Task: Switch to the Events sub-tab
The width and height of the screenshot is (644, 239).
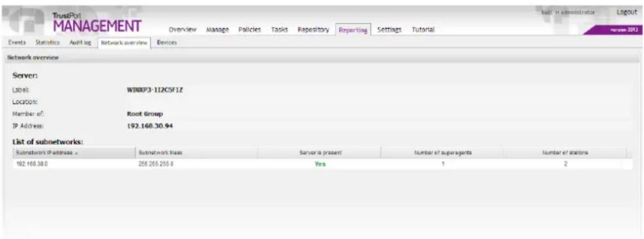Action: coord(17,42)
